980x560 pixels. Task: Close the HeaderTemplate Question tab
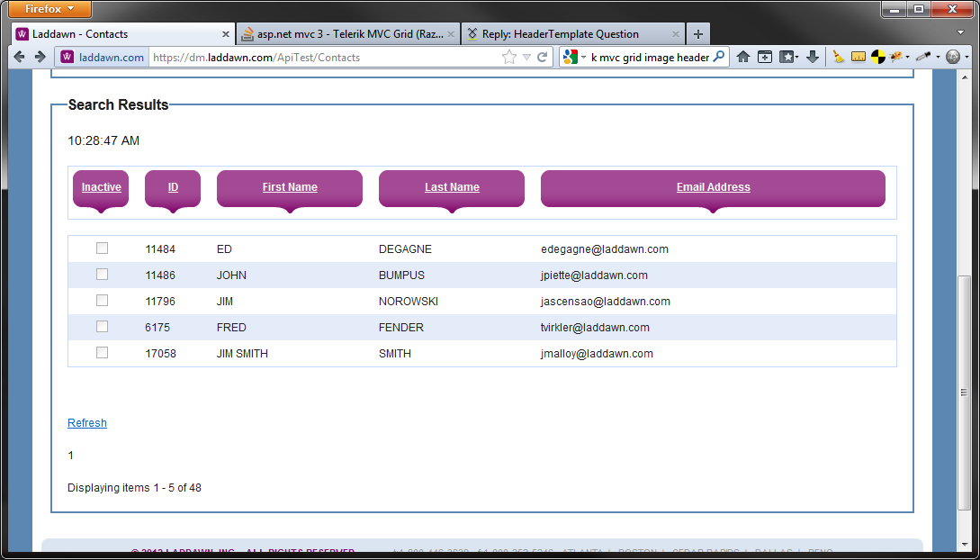coord(676,33)
